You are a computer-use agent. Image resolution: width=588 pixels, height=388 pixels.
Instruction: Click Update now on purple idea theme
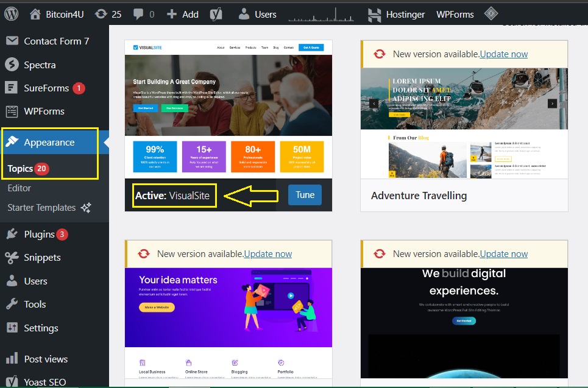[267, 254]
